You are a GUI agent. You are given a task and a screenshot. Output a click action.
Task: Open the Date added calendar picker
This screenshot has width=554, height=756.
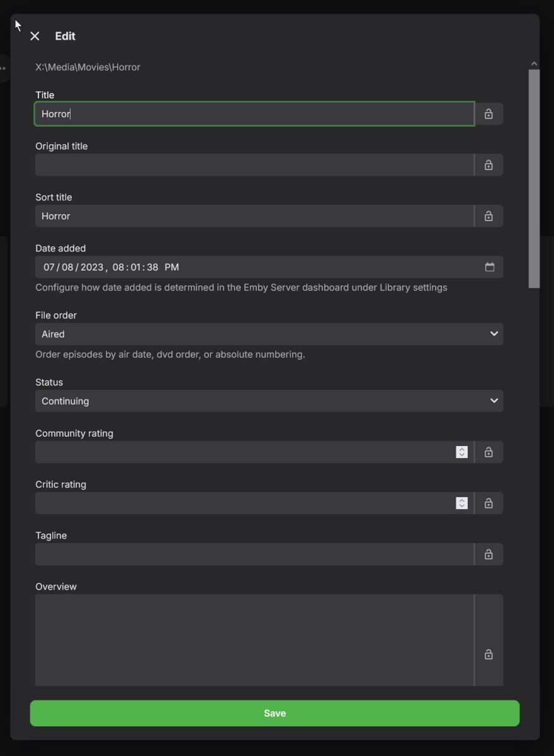(490, 267)
